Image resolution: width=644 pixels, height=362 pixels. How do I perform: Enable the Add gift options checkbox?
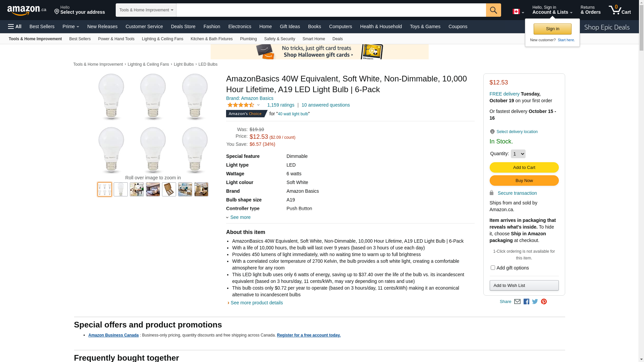493,267
